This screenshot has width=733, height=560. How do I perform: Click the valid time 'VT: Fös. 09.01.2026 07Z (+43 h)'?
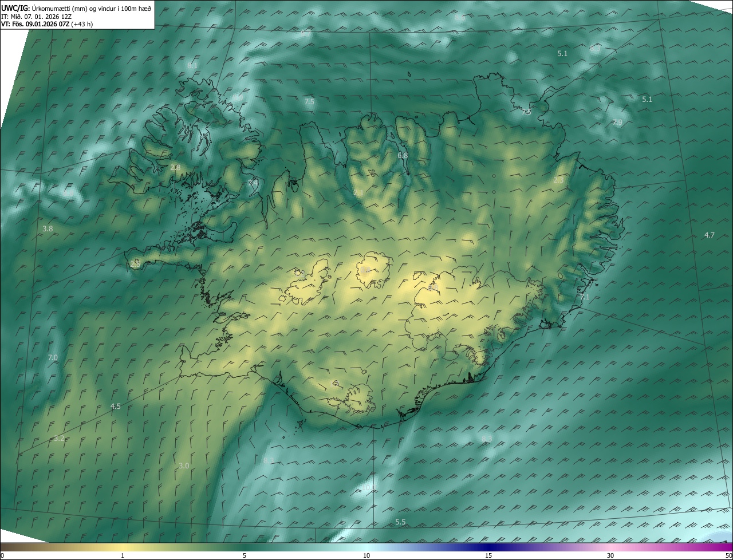(47, 24)
